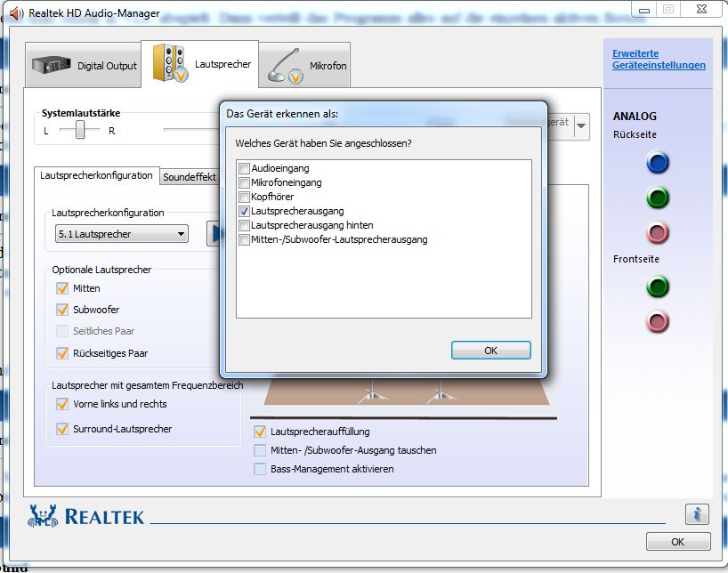Open Erweiterte Geräteeinstellungen link
Viewport: 728px width, 573px height.
[659, 59]
